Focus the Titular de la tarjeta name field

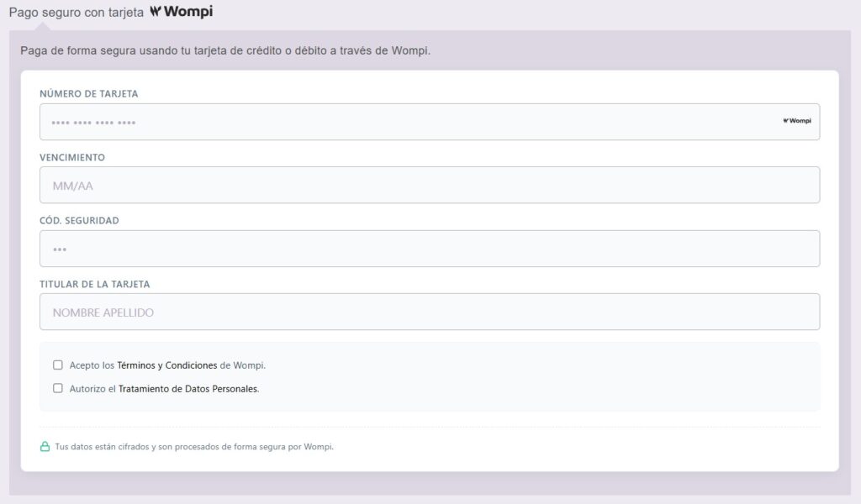click(x=430, y=312)
